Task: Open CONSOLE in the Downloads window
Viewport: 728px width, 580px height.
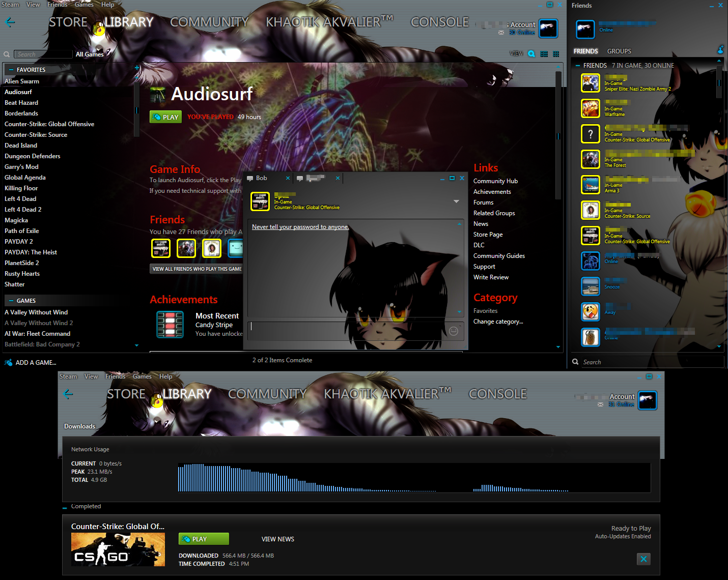Action: (x=498, y=394)
